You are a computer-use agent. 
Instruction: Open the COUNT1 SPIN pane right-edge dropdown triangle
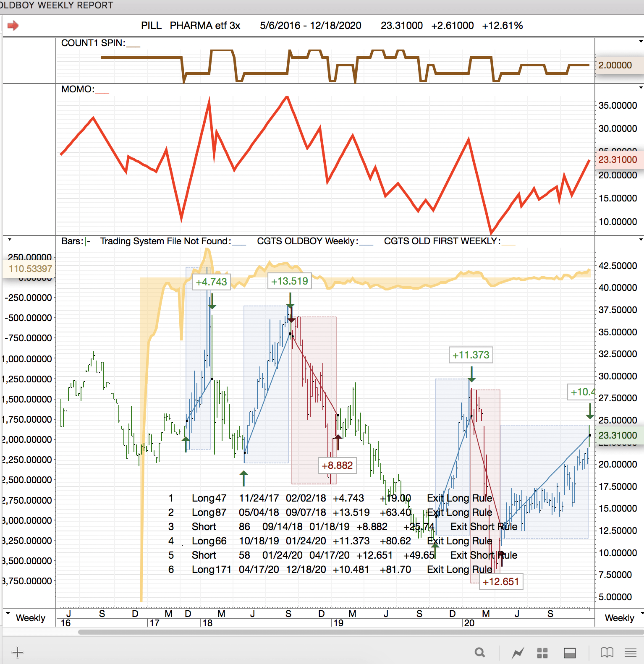(x=641, y=42)
